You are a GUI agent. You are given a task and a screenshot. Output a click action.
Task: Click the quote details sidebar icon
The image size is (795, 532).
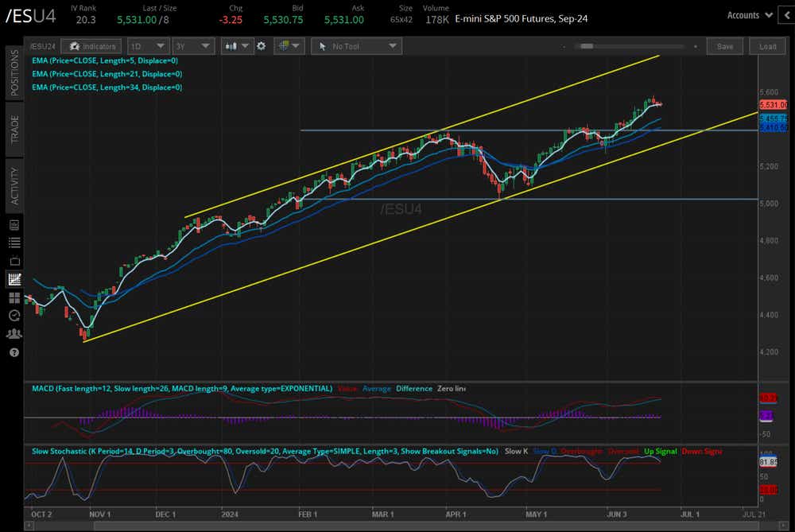(14, 225)
